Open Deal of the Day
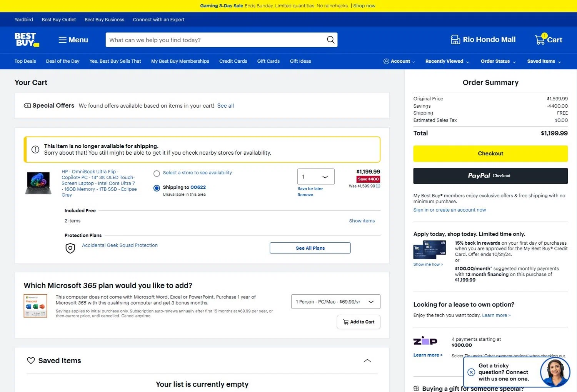 pos(63,61)
